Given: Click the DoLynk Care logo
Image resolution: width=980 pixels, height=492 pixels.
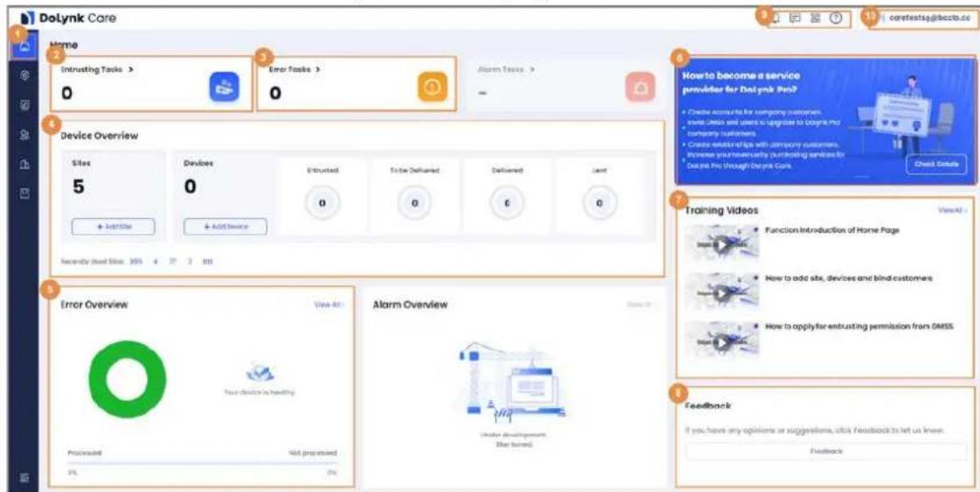Looking at the screenshot, I should tap(69, 18).
